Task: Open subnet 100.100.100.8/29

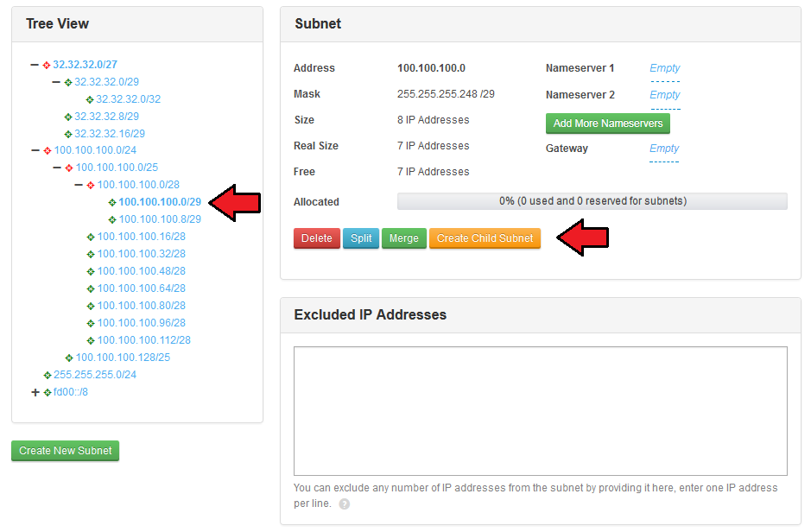Action: [x=160, y=219]
